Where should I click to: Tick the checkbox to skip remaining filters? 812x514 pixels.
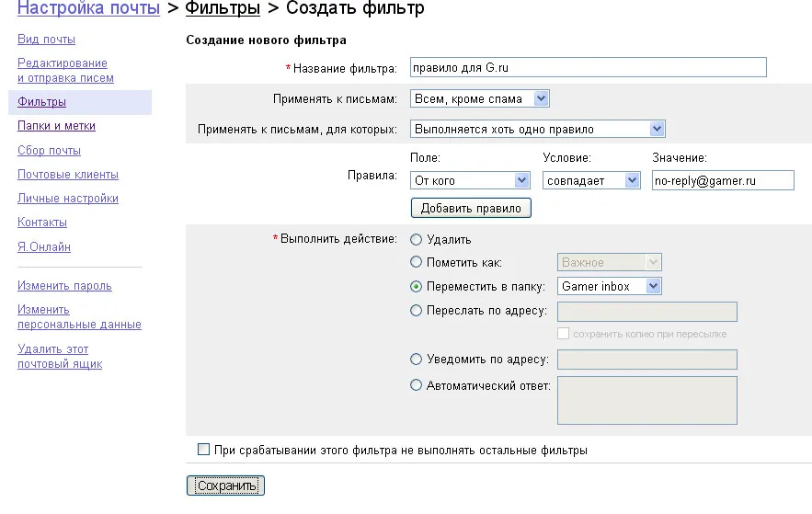(204, 450)
